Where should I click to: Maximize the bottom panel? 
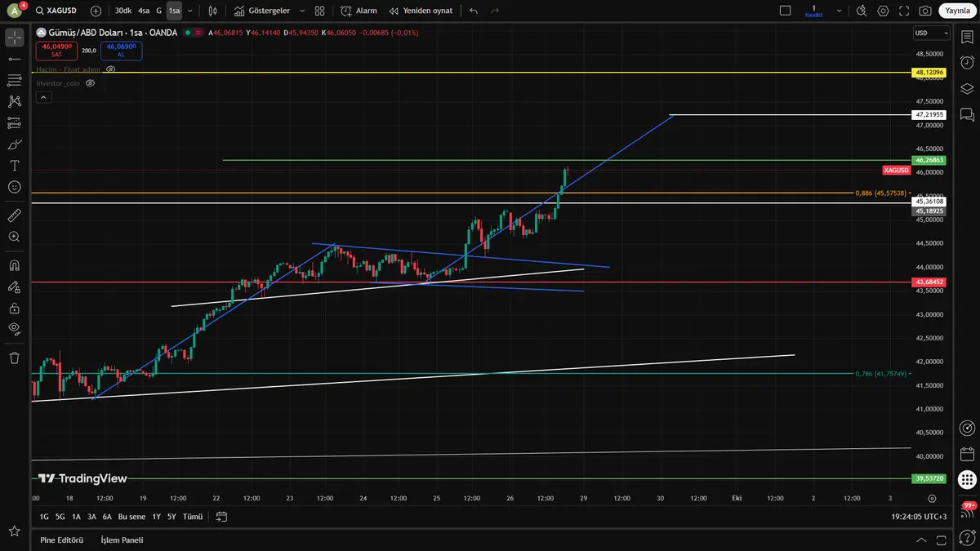point(942,540)
